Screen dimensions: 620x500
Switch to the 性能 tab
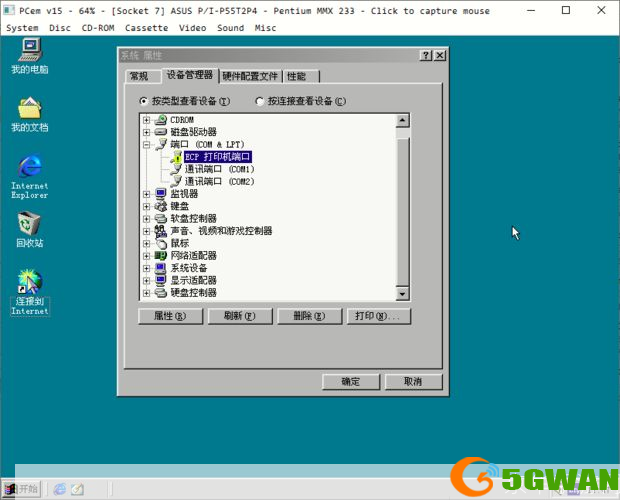(x=301, y=76)
